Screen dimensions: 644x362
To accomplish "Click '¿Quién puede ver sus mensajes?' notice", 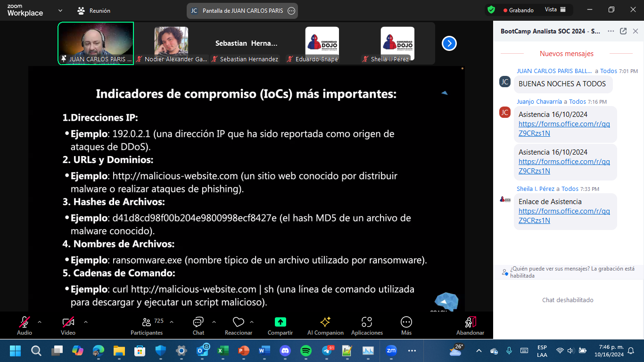I will tap(569, 272).
